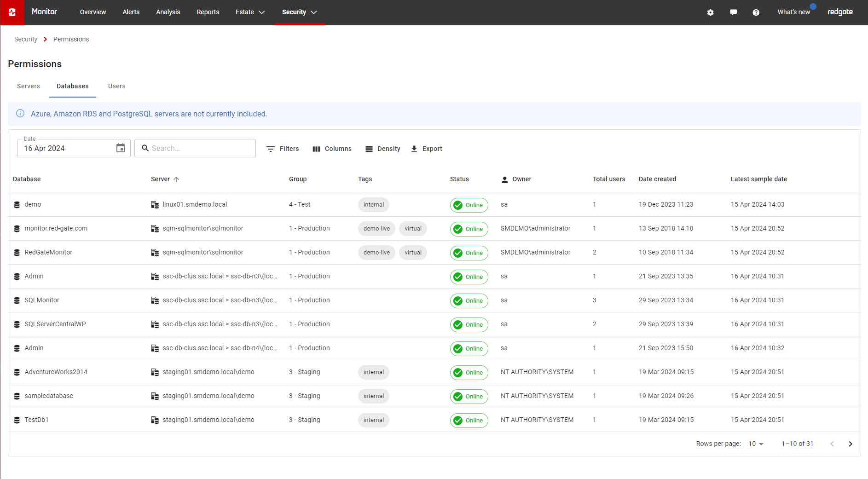
Task: Click the Status column header
Action: coord(459,179)
